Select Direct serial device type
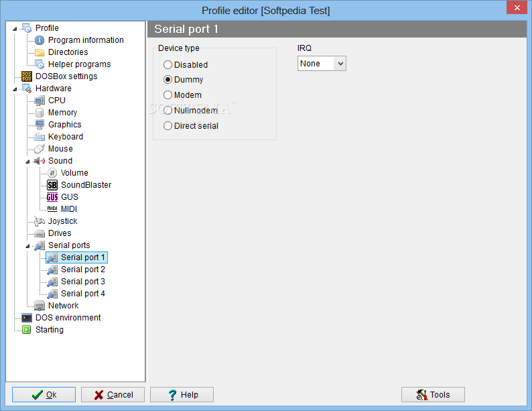The image size is (532, 411). click(191, 126)
